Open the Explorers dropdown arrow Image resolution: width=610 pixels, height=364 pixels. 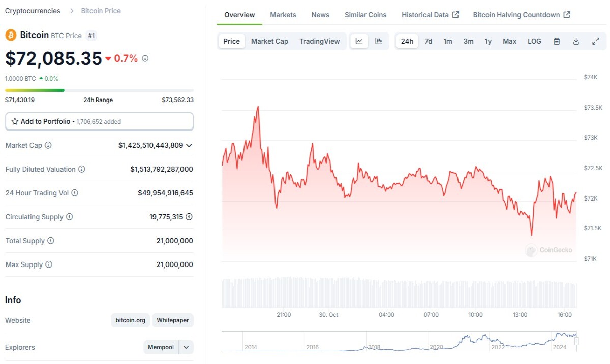(186, 347)
